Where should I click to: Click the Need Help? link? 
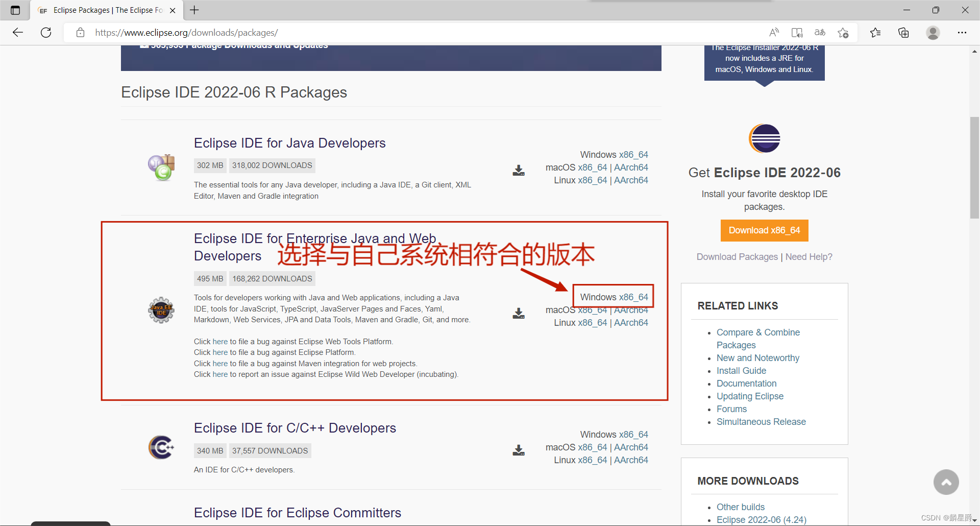tap(809, 257)
